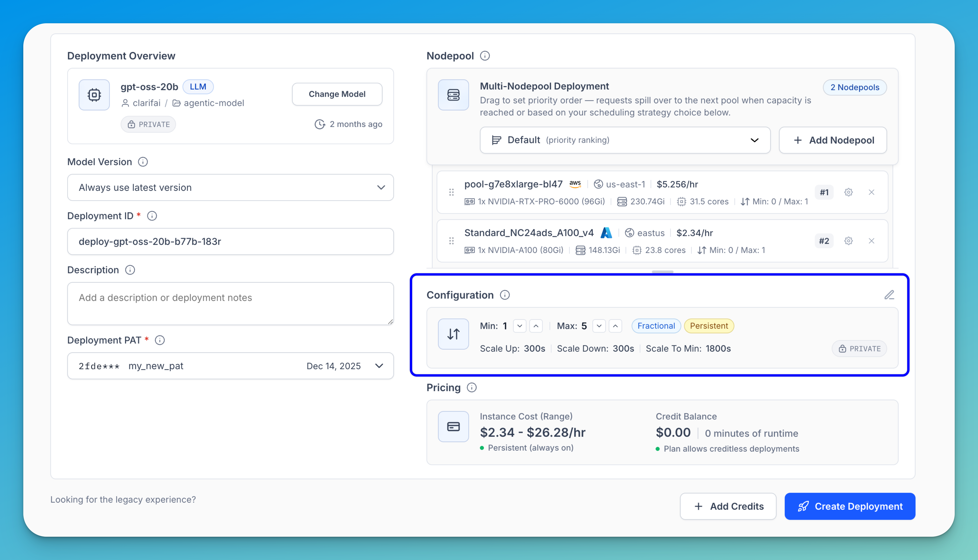Open settings gear for Standard_NC24ads_A100_v4 nodepool
The image size is (978, 560).
848,241
